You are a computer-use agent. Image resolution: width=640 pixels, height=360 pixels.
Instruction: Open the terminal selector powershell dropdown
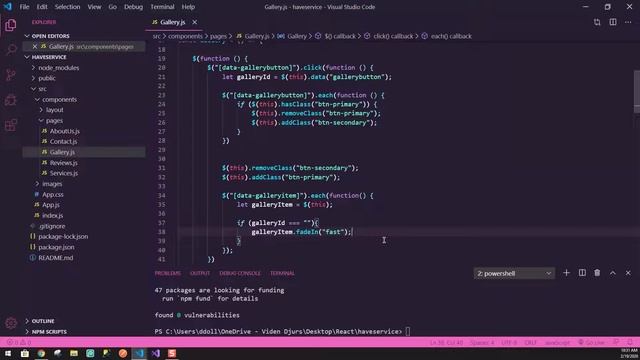click(x=514, y=273)
